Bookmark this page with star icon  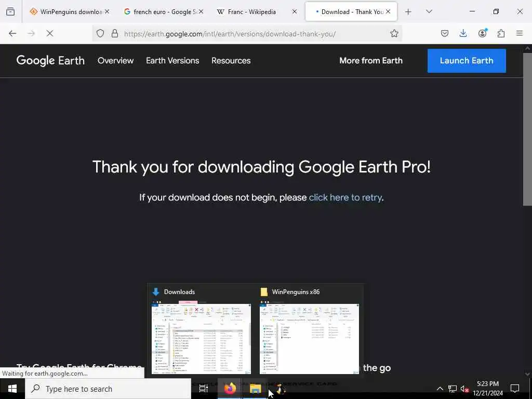tap(394, 33)
